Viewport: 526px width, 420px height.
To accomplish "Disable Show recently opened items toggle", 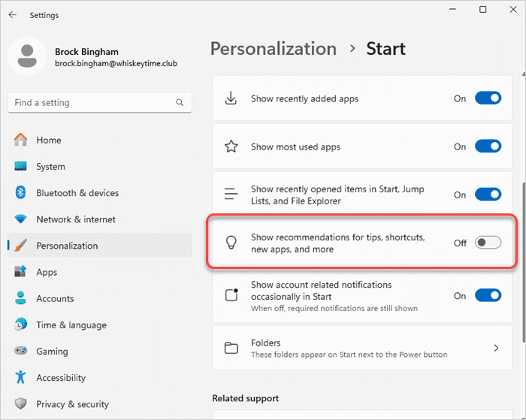I will (488, 195).
